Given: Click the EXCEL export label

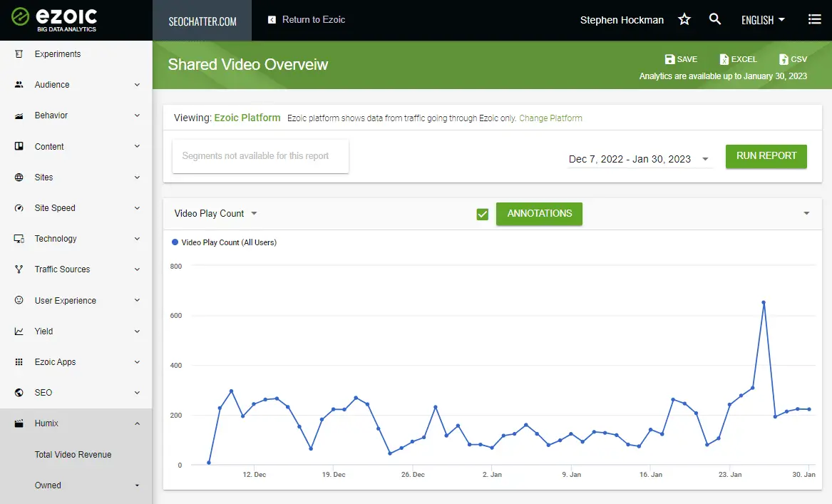Looking at the screenshot, I should (744, 59).
